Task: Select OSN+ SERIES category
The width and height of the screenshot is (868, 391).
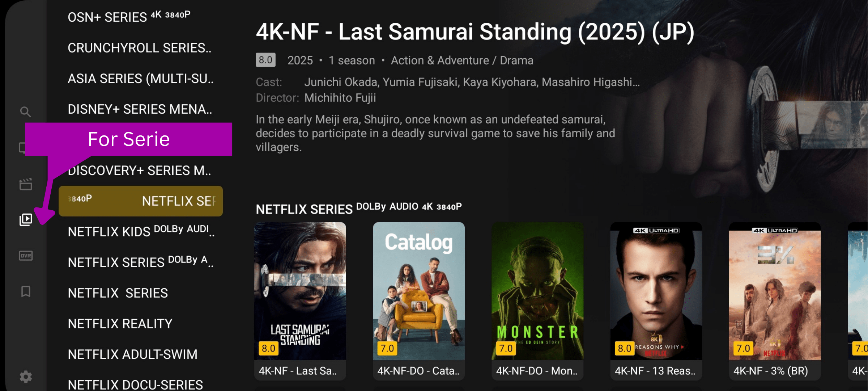Action: pos(129,17)
